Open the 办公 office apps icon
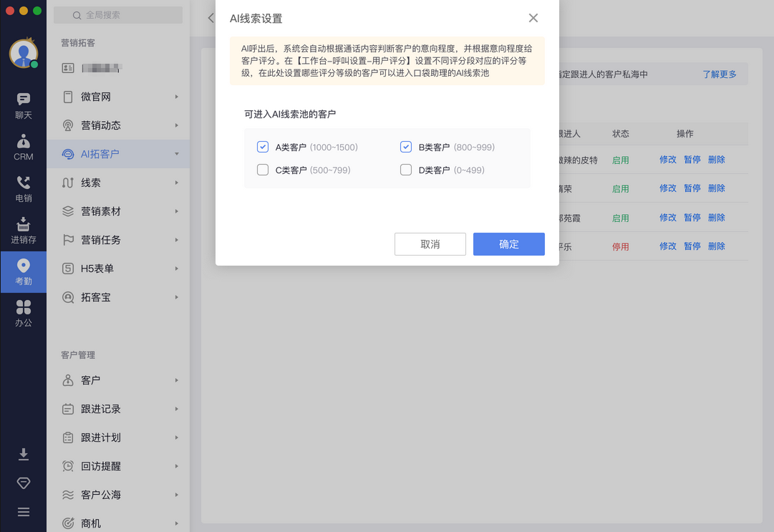The width and height of the screenshot is (774, 532). [23, 314]
